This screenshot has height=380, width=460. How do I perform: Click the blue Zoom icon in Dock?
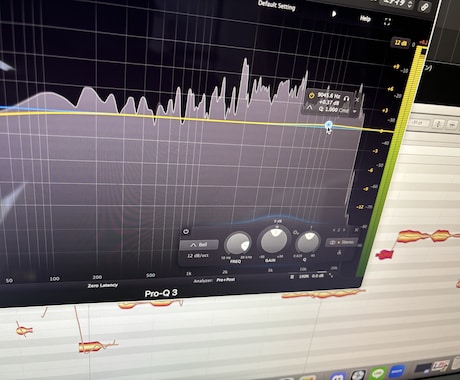point(397,371)
